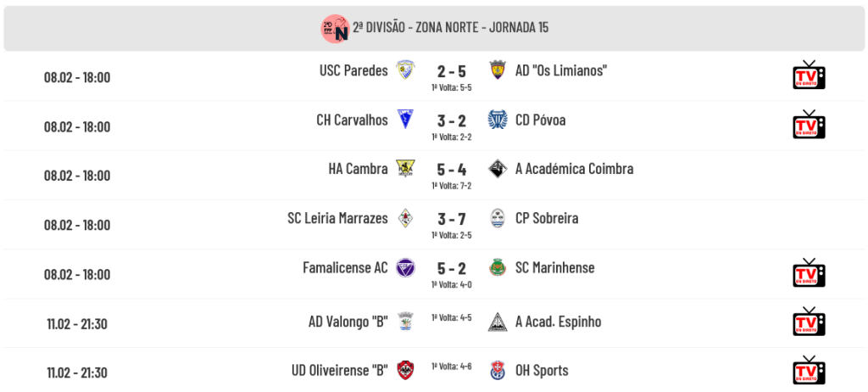Click the 5 - 4 score of HA Cambra match
Screen dimensions: 868x392
coord(452,170)
